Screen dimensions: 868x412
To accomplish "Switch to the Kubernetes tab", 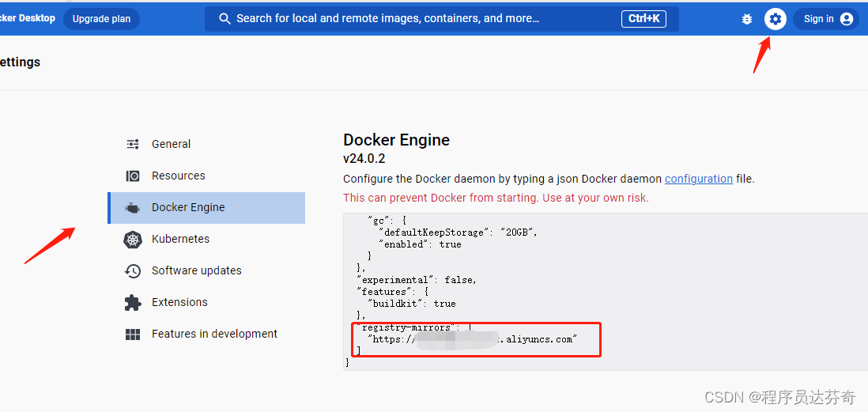I will click(x=206, y=240).
